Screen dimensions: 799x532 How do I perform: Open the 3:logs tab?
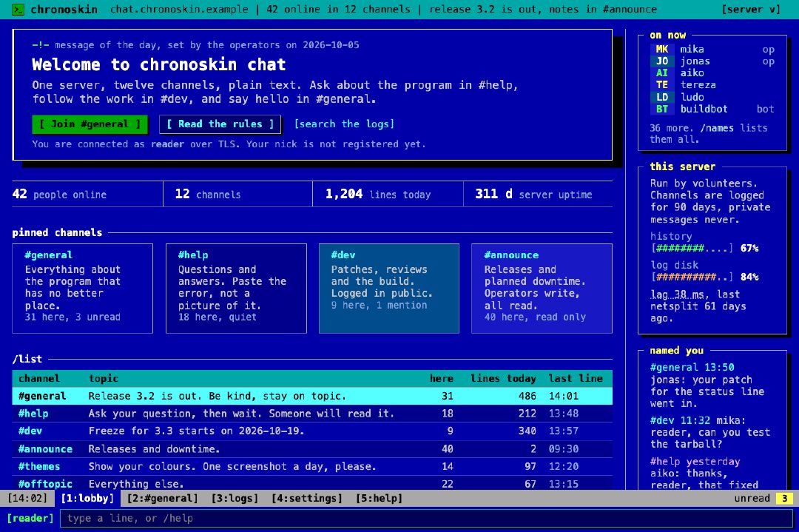pyautogui.click(x=235, y=499)
